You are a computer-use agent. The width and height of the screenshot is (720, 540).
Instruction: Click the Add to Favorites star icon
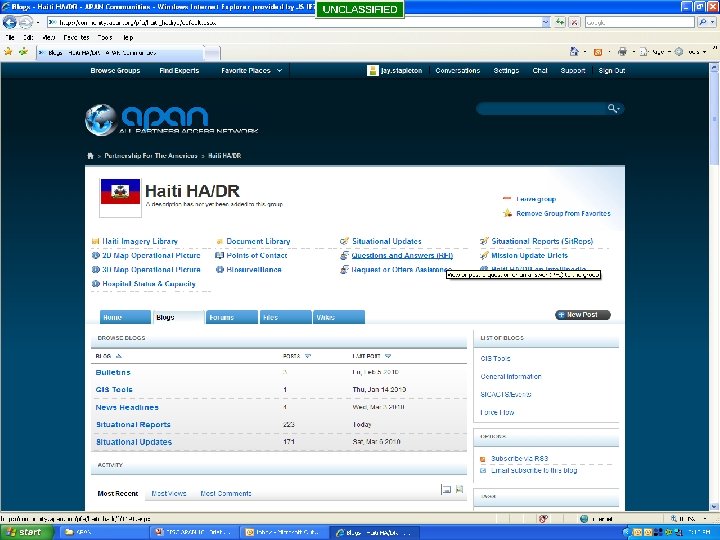(23, 52)
